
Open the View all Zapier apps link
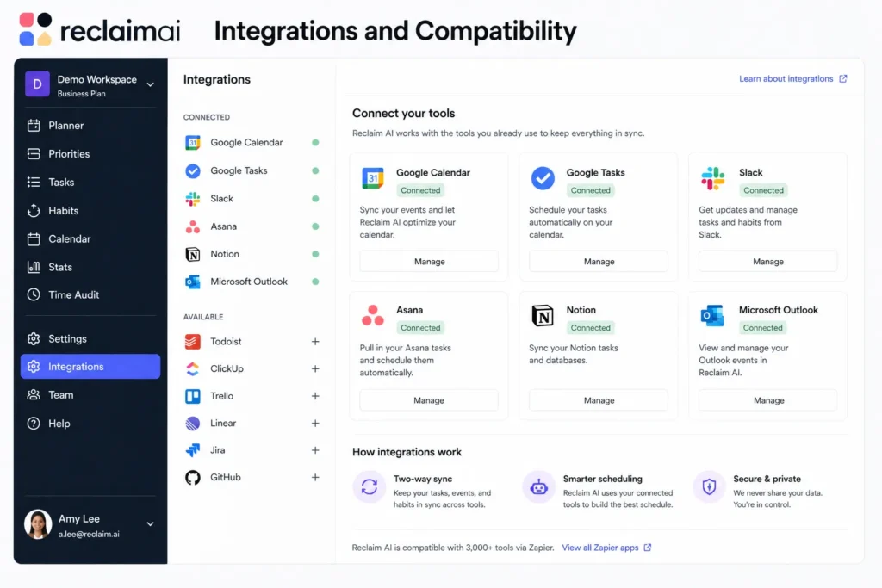[x=606, y=548]
